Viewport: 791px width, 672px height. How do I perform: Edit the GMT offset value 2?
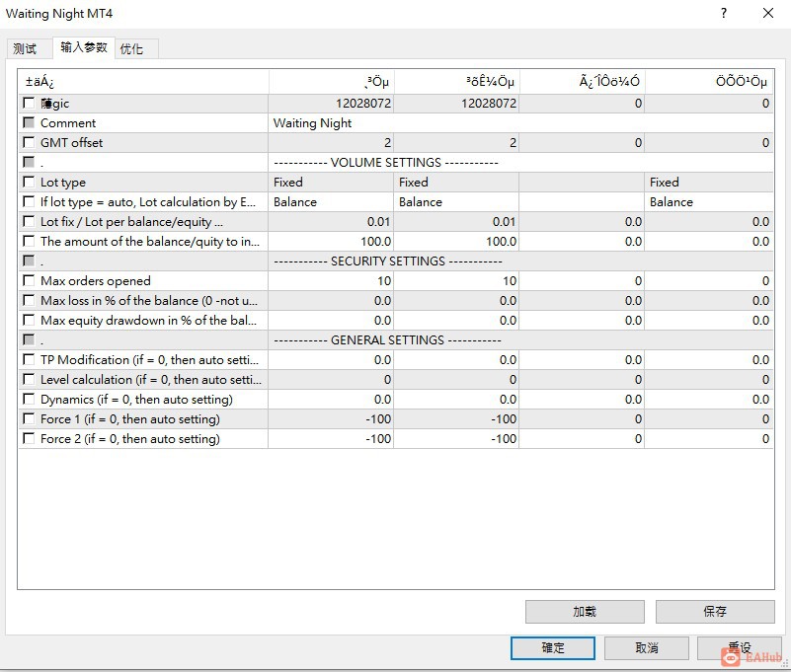coord(331,143)
